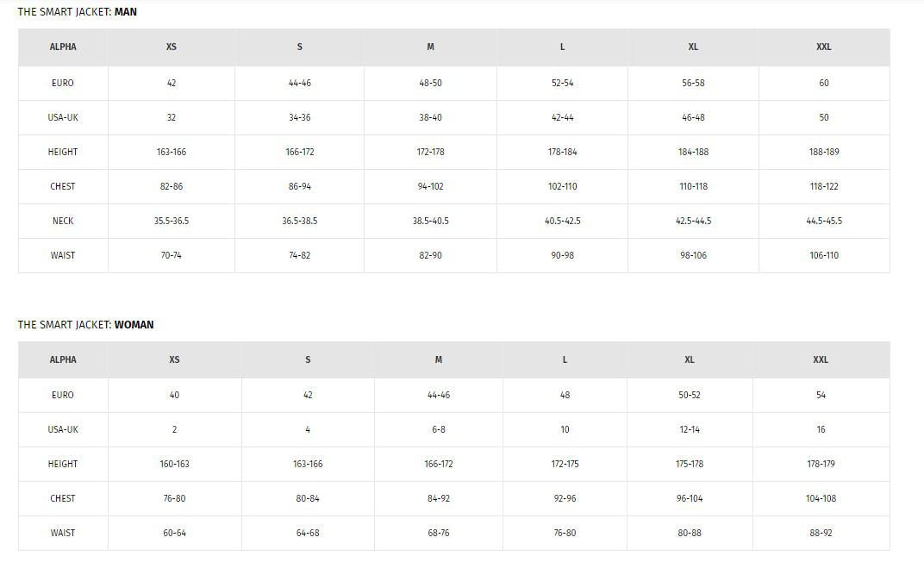Select the men's XXL Euro size 60
The height and width of the screenshot is (581, 924).
(x=823, y=84)
